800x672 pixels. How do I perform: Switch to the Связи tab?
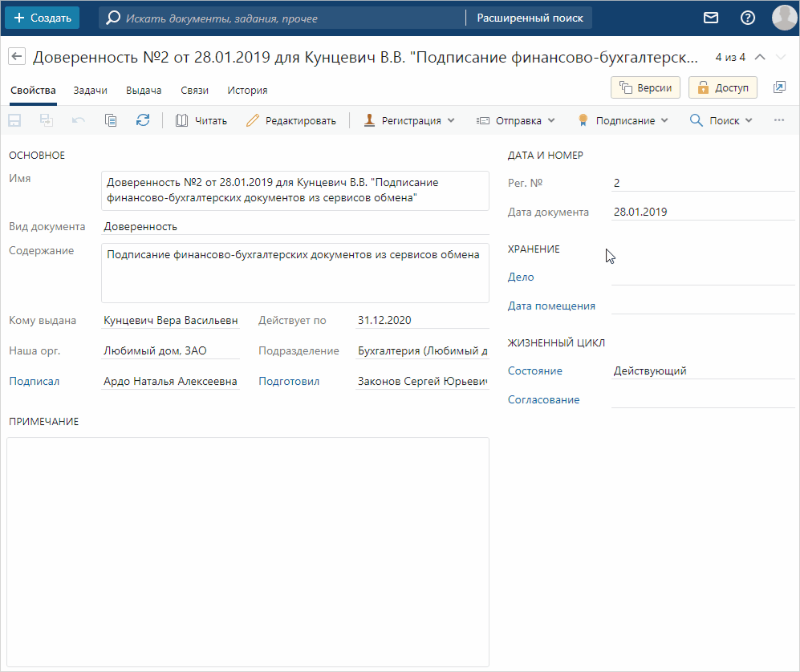(x=194, y=91)
